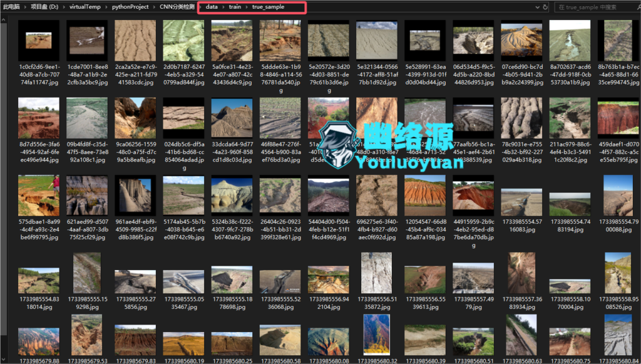Select thumbnail of 8d7d556e-3fa6 image
The width and height of the screenshot is (641, 364).
(x=39, y=118)
